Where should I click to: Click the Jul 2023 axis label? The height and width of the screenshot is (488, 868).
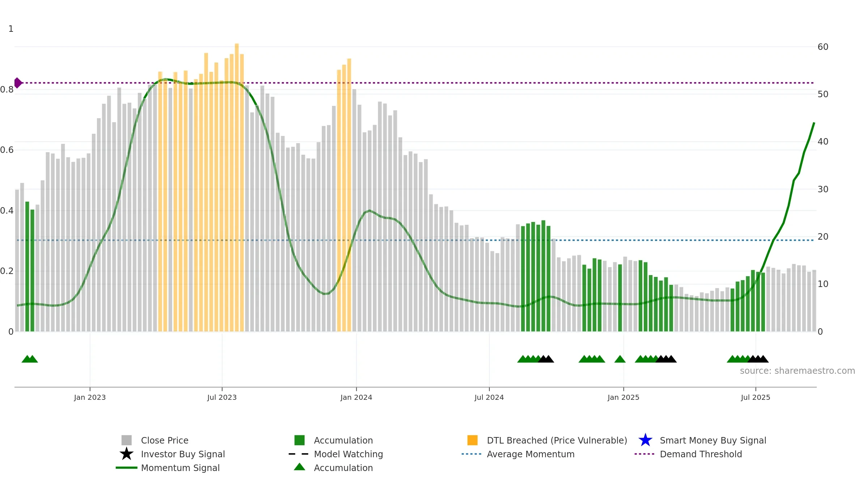coord(222,397)
